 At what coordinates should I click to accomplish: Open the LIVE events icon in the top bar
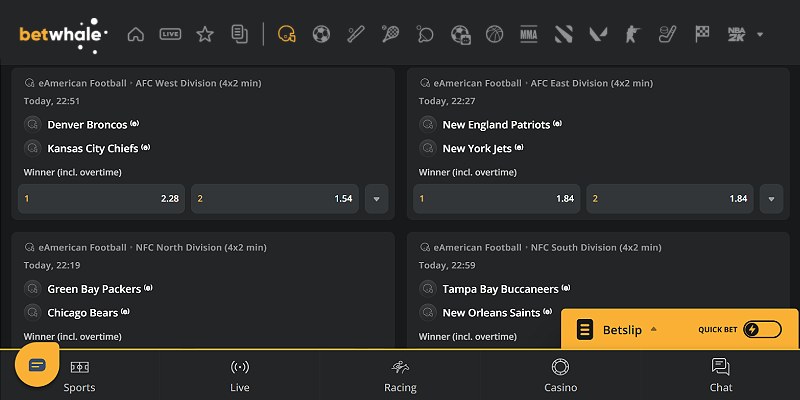[170, 35]
